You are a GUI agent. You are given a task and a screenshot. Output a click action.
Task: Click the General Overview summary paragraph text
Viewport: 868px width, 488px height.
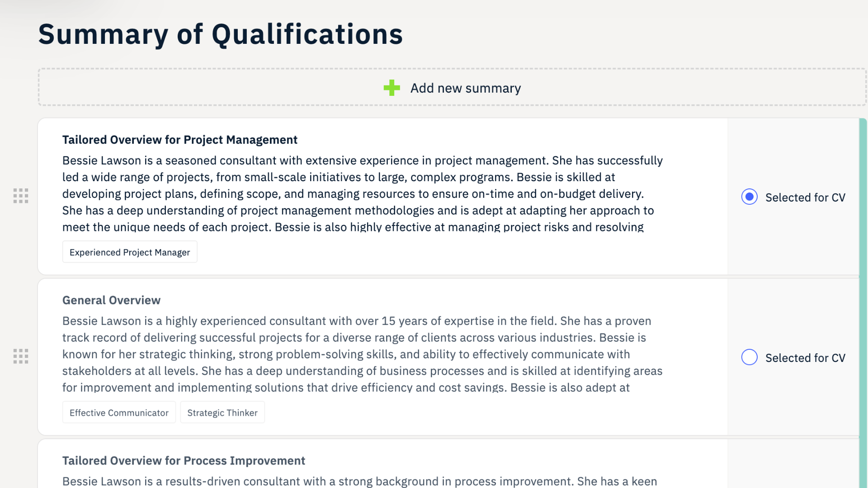pyautogui.click(x=363, y=354)
